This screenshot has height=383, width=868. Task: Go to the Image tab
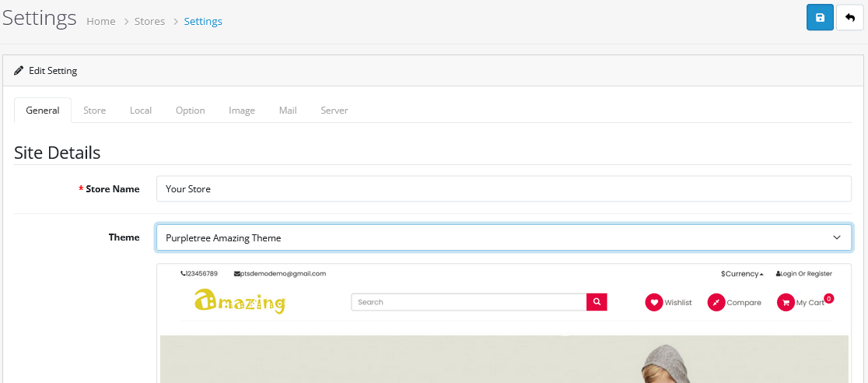pyautogui.click(x=242, y=111)
